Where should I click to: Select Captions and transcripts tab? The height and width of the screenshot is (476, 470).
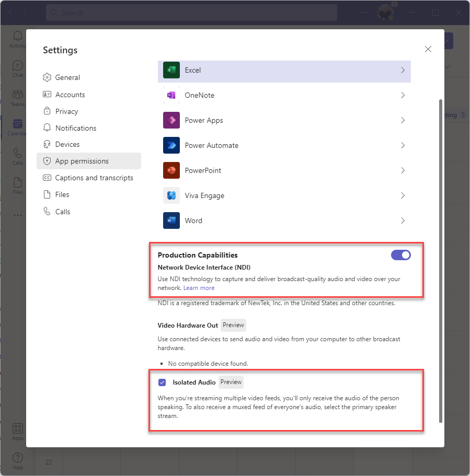[x=89, y=178]
